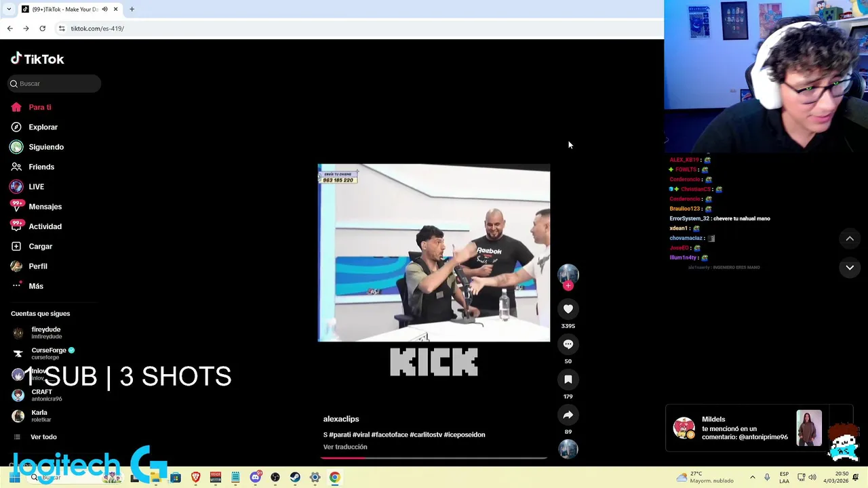
Task: Click the Buscar search field in TikTok
Action: click(x=54, y=83)
